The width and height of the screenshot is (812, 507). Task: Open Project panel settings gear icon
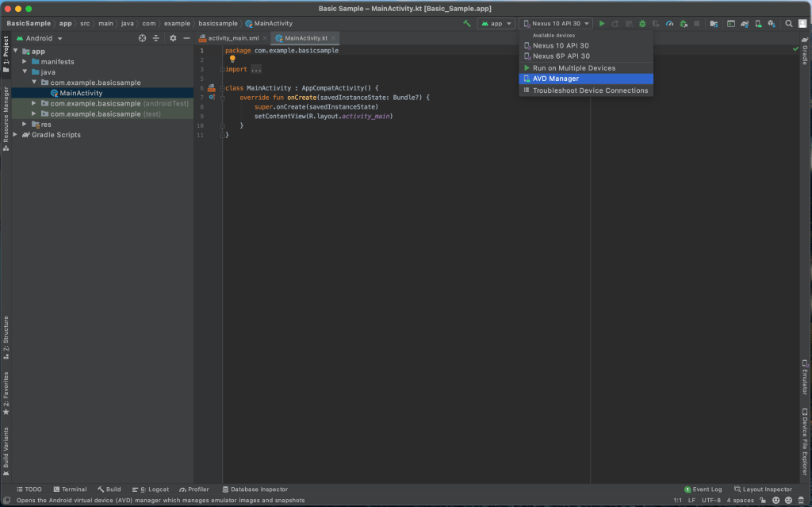(x=173, y=38)
